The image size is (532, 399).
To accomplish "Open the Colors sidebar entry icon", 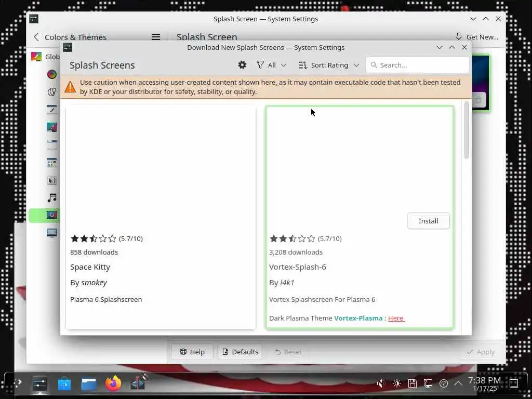I will pyautogui.click(x=52, y=74).
